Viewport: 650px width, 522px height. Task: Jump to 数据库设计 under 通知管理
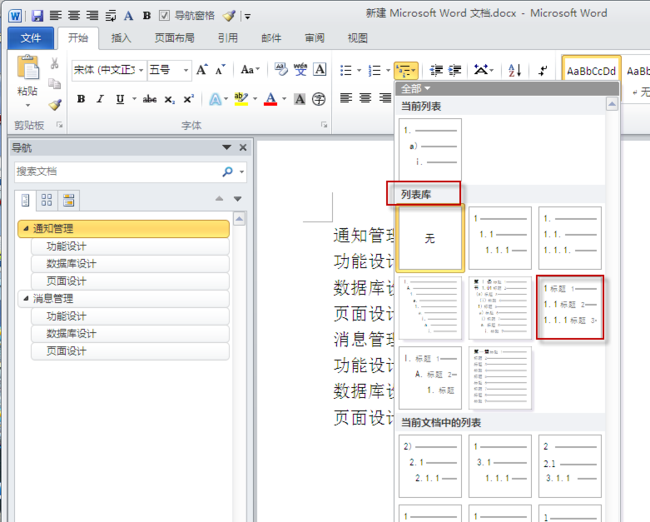130,264
